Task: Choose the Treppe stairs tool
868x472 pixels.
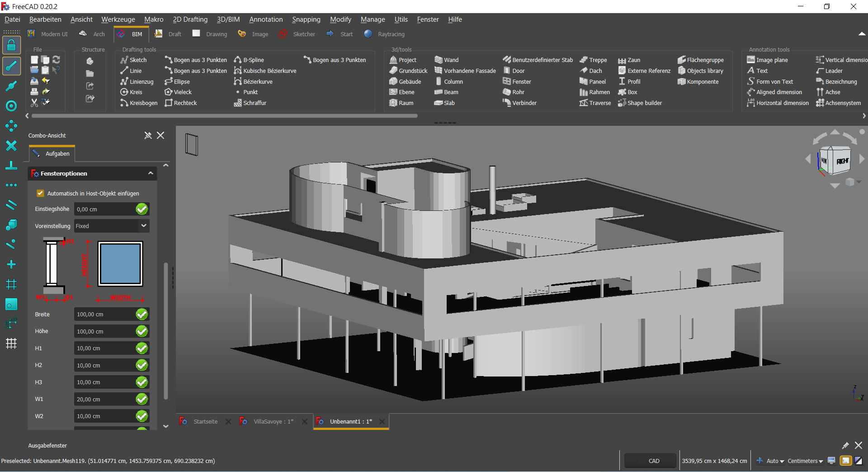Action: pos(593,60)
